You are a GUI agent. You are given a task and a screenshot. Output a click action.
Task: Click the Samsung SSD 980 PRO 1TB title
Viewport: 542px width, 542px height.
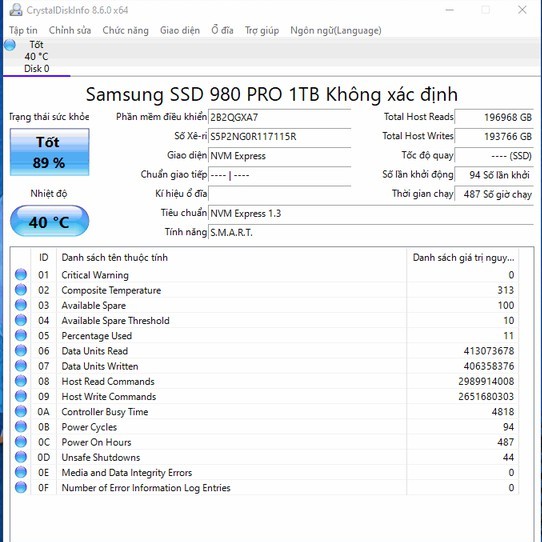click(x=272, y=94)
